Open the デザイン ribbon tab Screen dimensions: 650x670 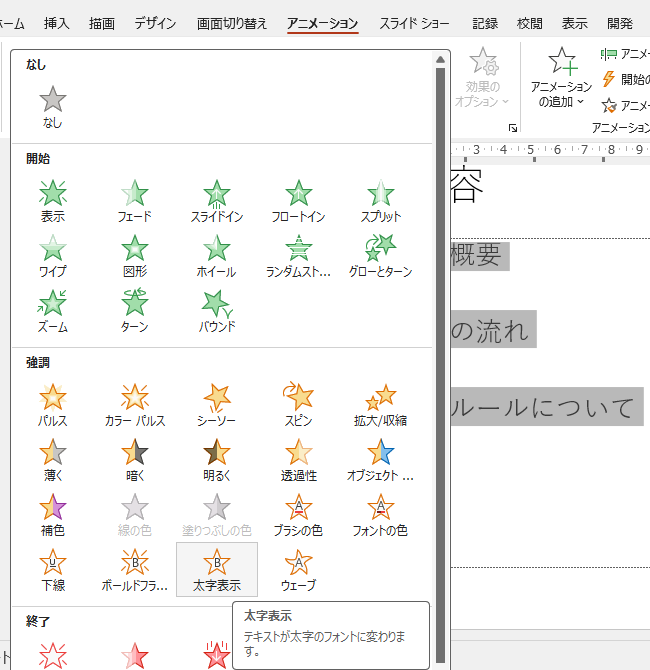click(155, 23)
